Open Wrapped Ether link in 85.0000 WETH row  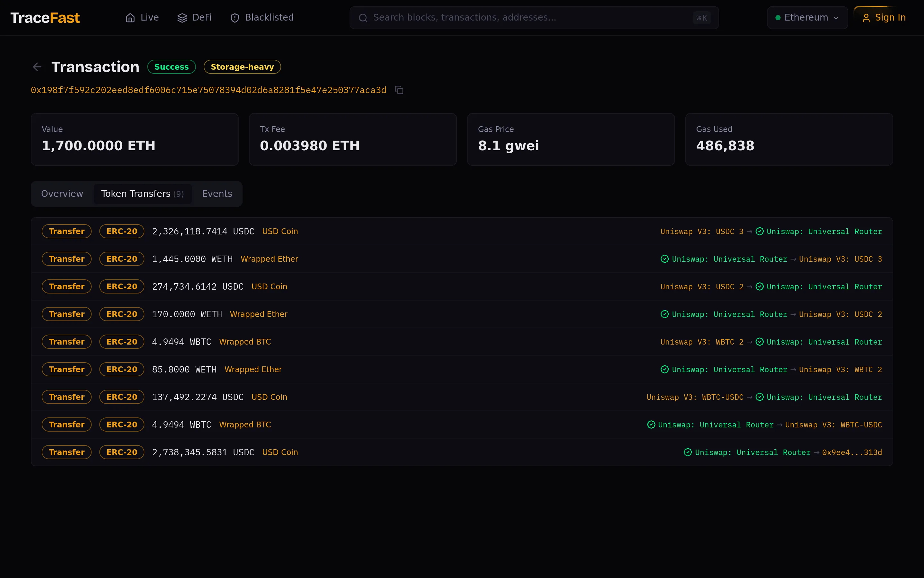tap(253, 369)
